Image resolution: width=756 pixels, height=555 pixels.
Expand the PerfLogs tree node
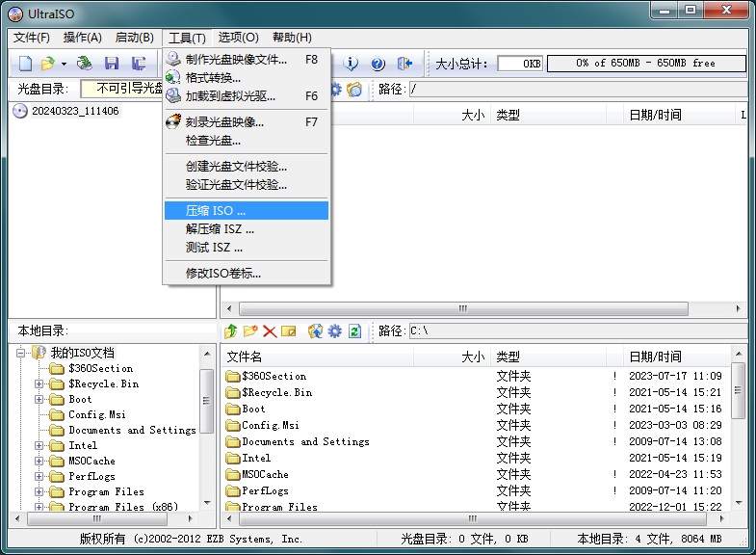click(39, 476)
